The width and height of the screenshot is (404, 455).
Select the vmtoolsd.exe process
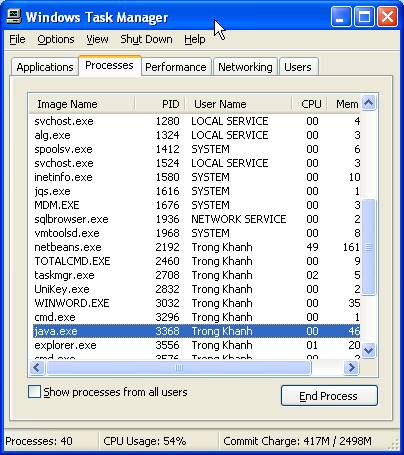click(197, 233)
